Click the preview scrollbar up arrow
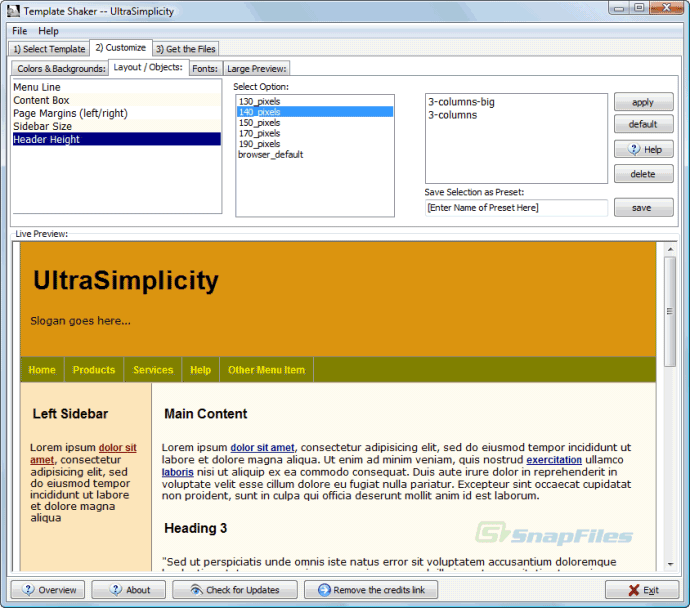Screen dimensions: 690x608 (670, 249)
